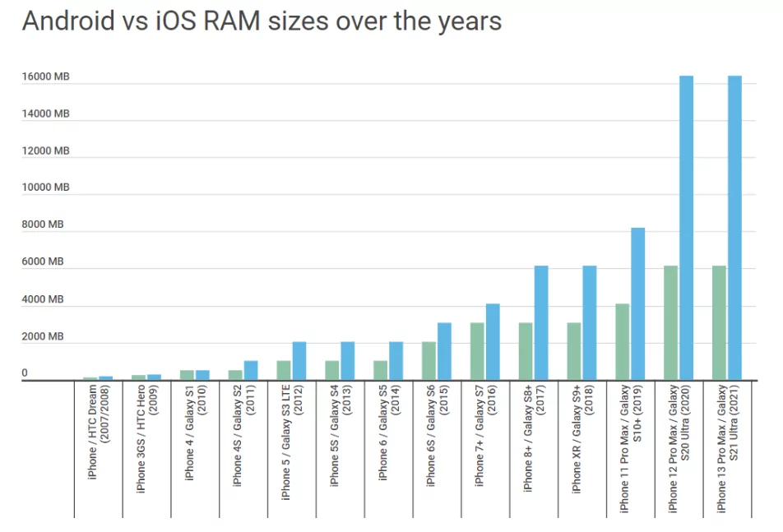The image size is (783, 532).
Task: Select the green iPhone 7+ 2016 bar
Action: click(477, 351)
